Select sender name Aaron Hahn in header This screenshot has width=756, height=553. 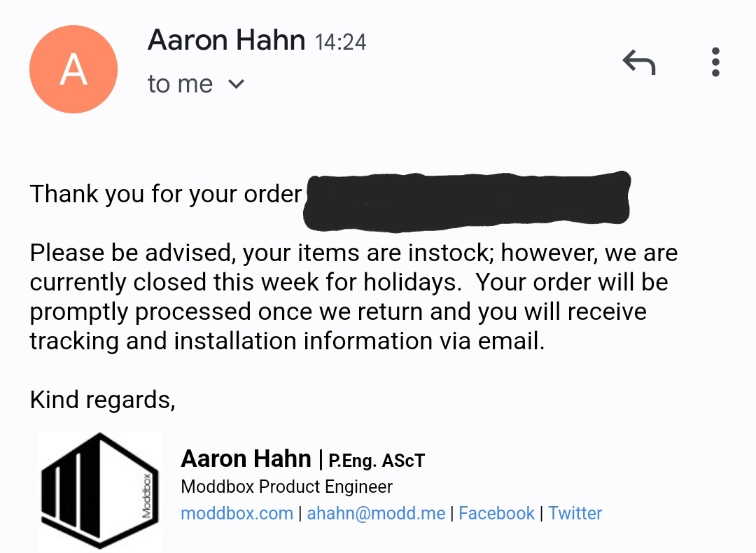click(x=226, y=41)
